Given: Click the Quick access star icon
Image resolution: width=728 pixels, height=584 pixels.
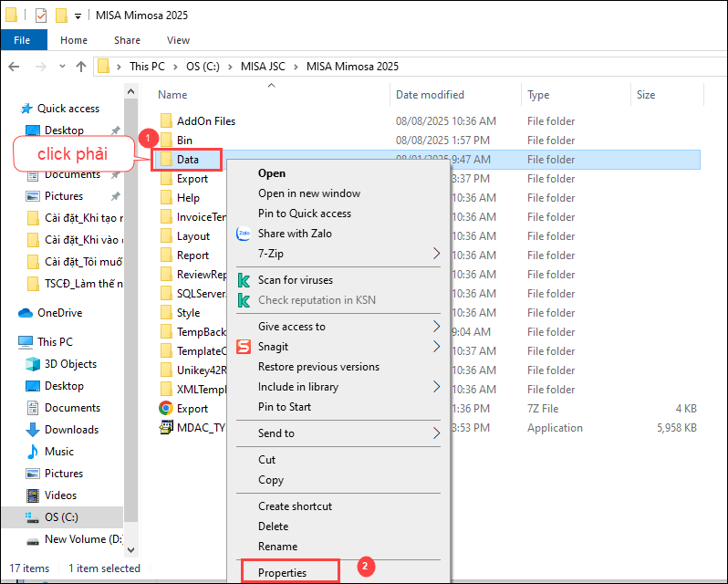Looking at the screenshot, I should coord(26,109).
